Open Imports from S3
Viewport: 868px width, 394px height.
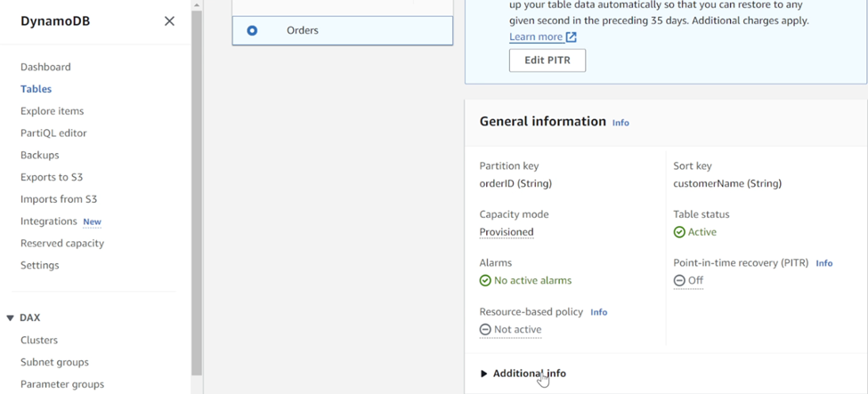[59, 199]
